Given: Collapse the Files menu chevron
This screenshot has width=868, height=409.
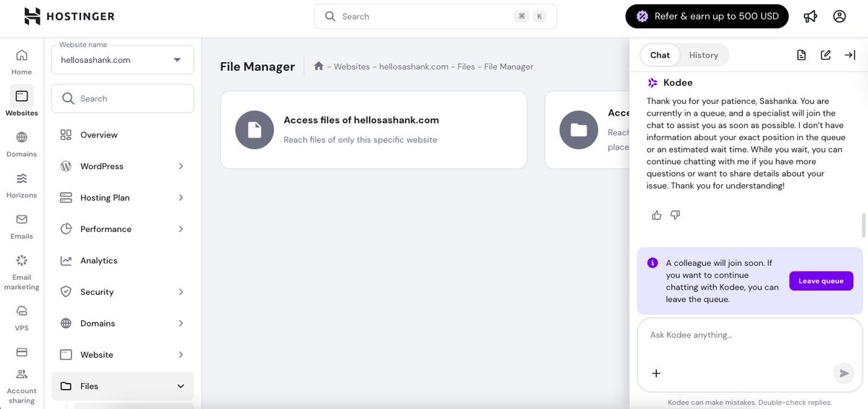Looking at the screenshot, I should click(181, 387).
